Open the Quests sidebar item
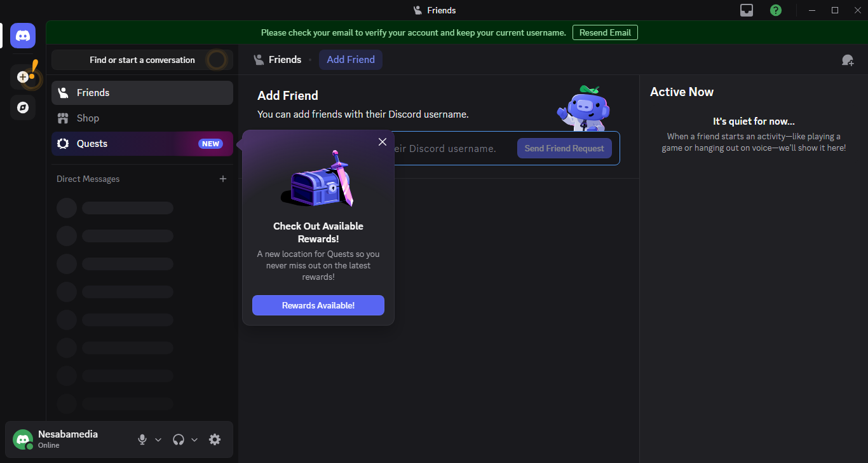The image size is (868, 463). point(92,144)
